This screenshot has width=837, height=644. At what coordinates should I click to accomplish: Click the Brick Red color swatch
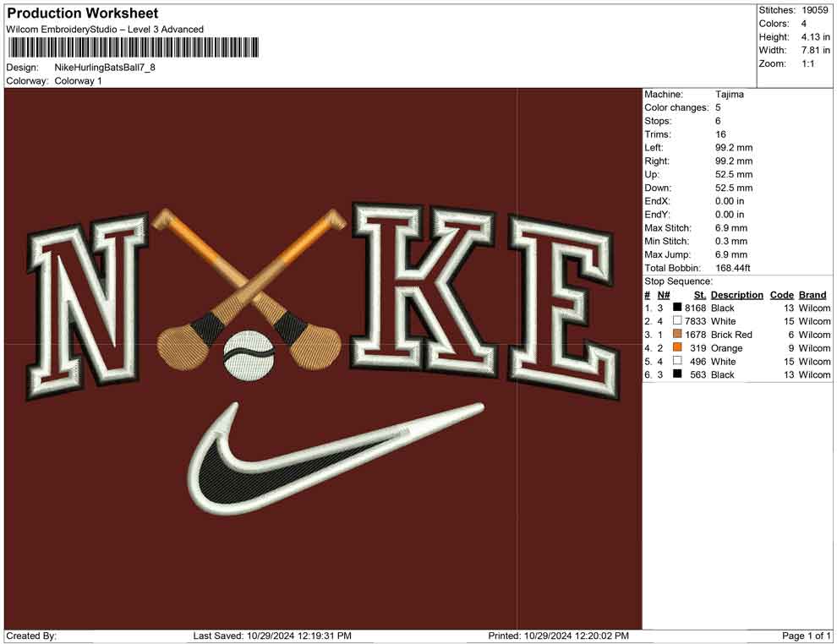point(677,334)
